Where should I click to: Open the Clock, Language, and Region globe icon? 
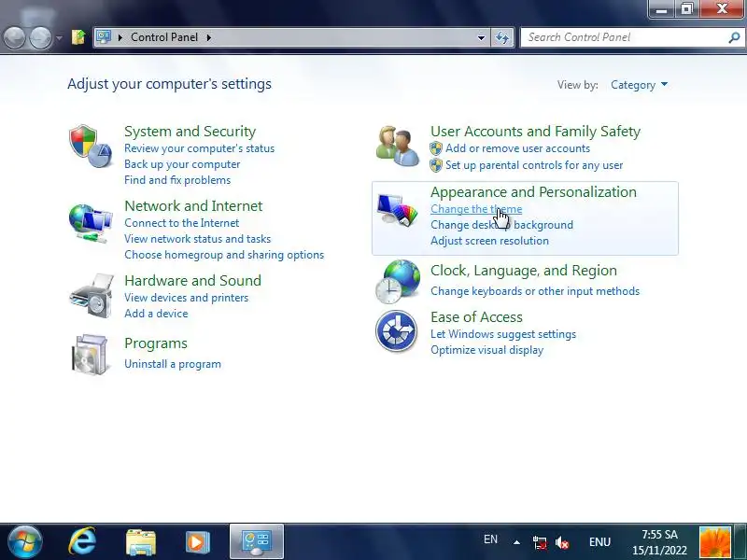pyautogui.click(x=399, y=282)
